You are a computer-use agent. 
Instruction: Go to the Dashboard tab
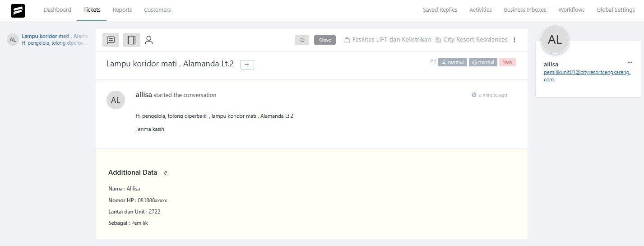point(57,10)
